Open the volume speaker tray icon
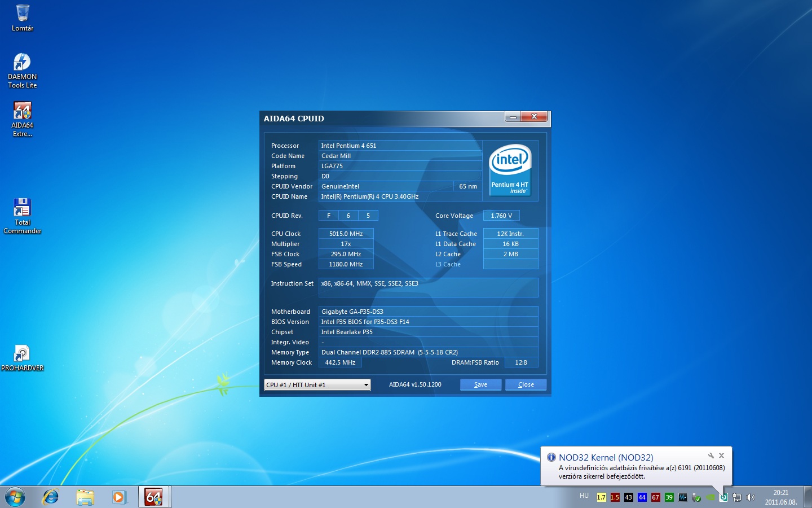Viewport: 812px width, 508px height. pyautogui.click(x=750, y=497)
